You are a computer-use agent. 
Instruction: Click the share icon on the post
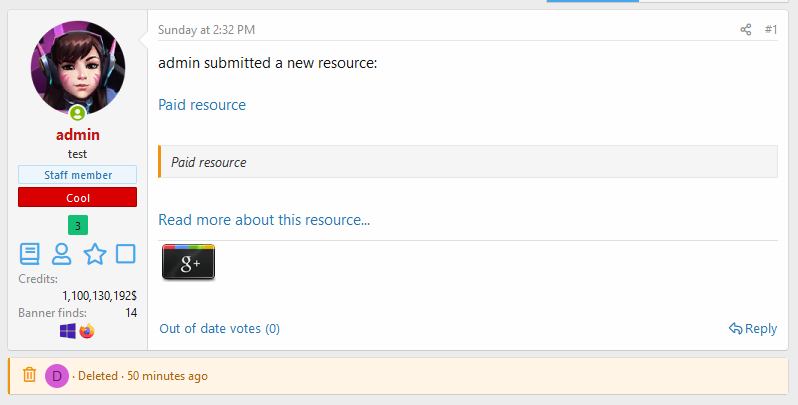click(745, 30)
